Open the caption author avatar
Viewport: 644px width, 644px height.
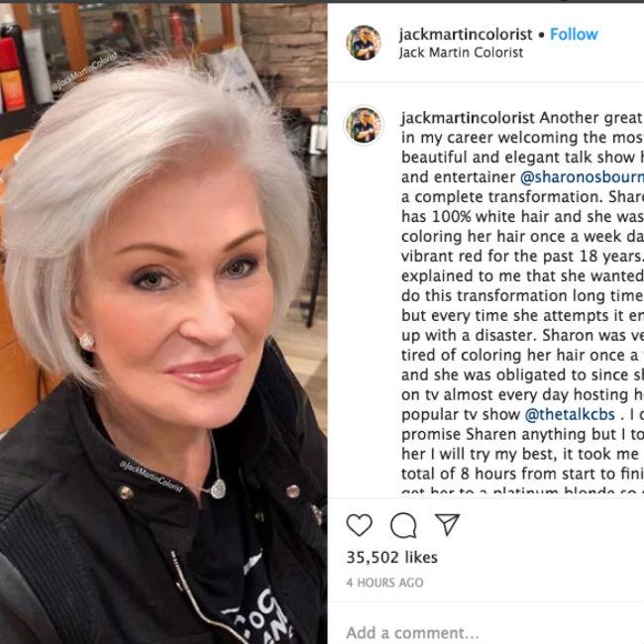click(364, 125)
